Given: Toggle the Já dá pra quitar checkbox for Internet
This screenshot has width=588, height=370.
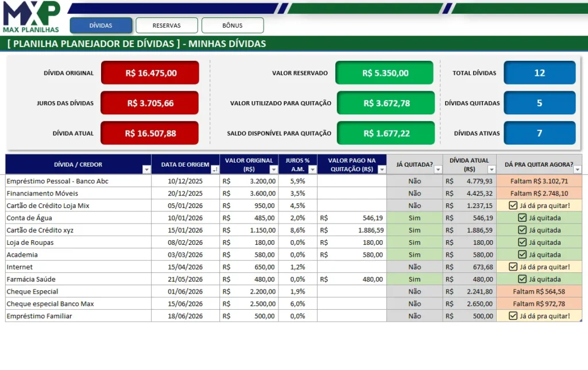Looking at the screenshot, I should click(513, 267).
